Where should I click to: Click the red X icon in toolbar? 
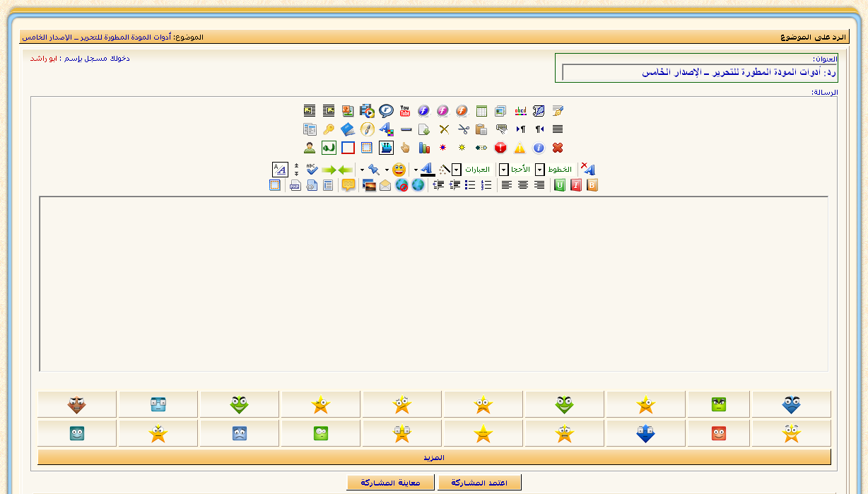pyautogui.click(x=558, y=147)
